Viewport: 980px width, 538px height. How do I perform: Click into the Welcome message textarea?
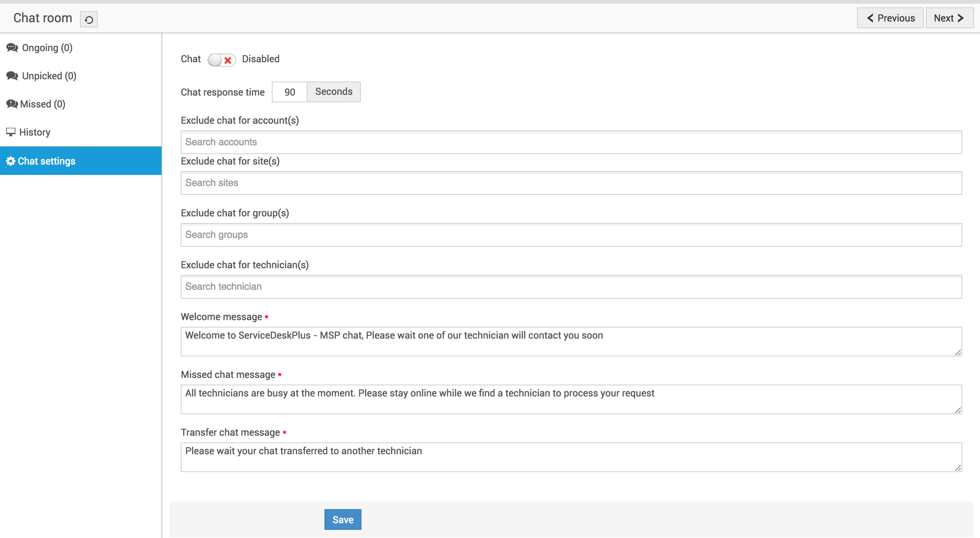point(571,341)
